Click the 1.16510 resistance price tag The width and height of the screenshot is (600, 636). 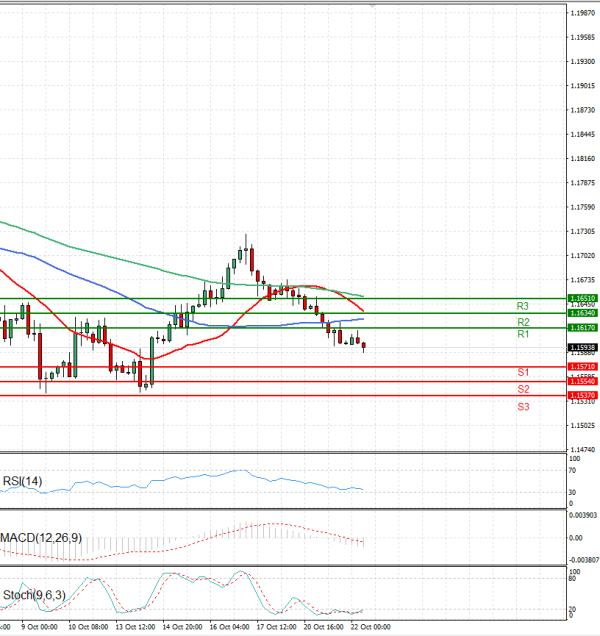(x=583, y=298)
